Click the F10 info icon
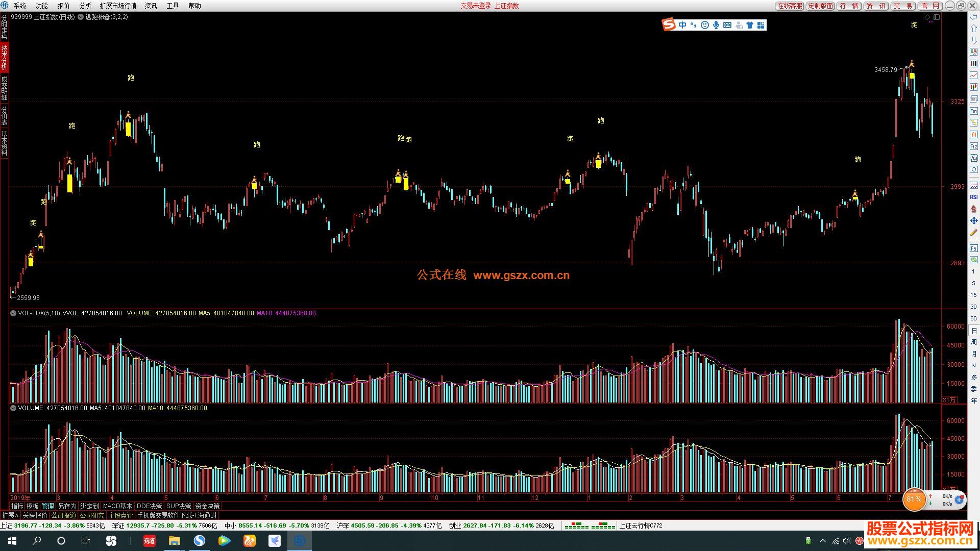The width and height of the screenshot is (980, 551). tap(973, 111)
